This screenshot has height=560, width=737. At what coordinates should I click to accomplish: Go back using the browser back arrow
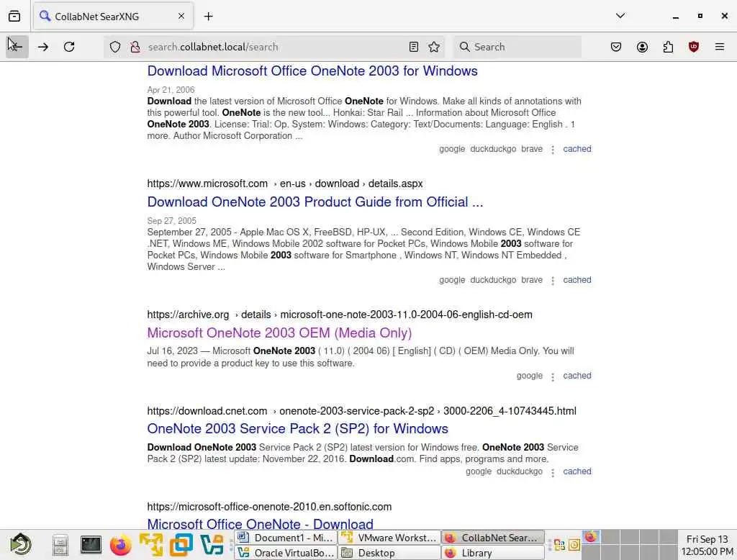click(17, 47)
